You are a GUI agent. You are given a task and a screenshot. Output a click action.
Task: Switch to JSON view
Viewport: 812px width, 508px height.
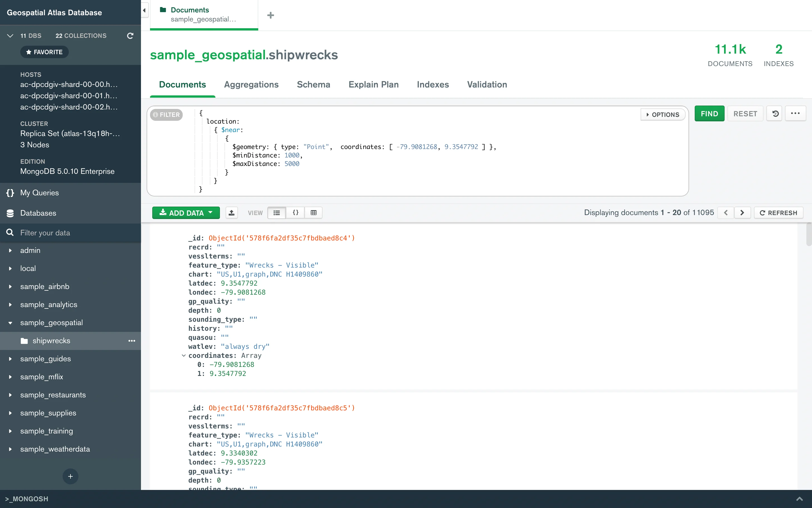295,213
